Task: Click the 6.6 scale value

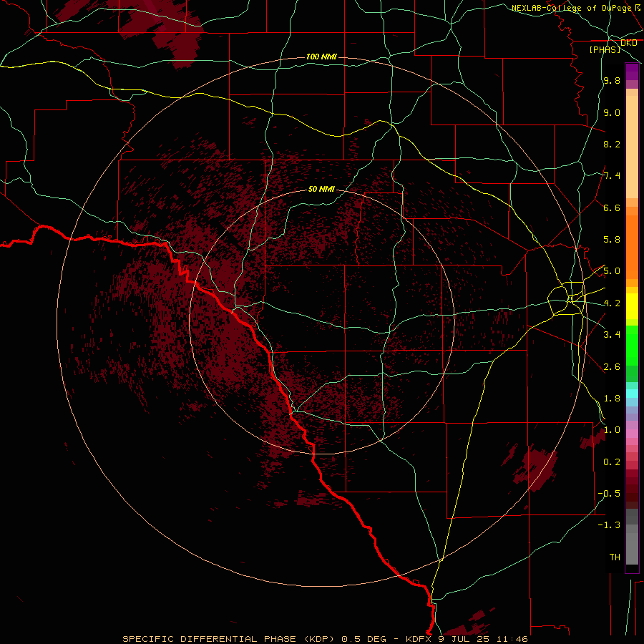Action: [x=612, y=208]
